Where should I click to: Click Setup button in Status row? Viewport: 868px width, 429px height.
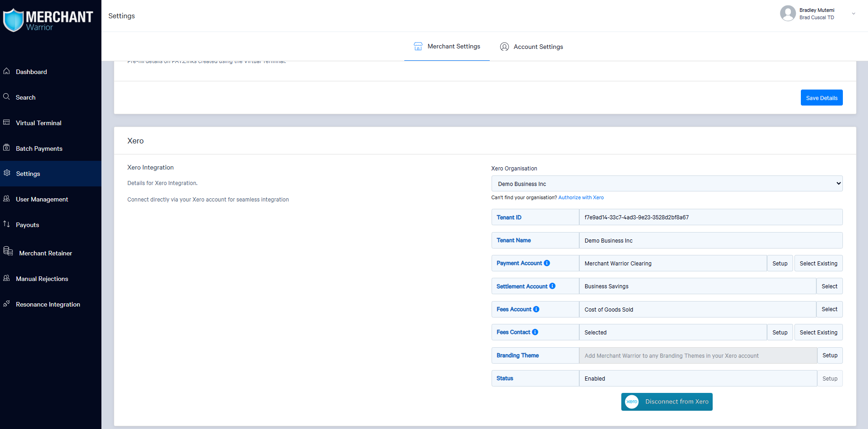830,378
